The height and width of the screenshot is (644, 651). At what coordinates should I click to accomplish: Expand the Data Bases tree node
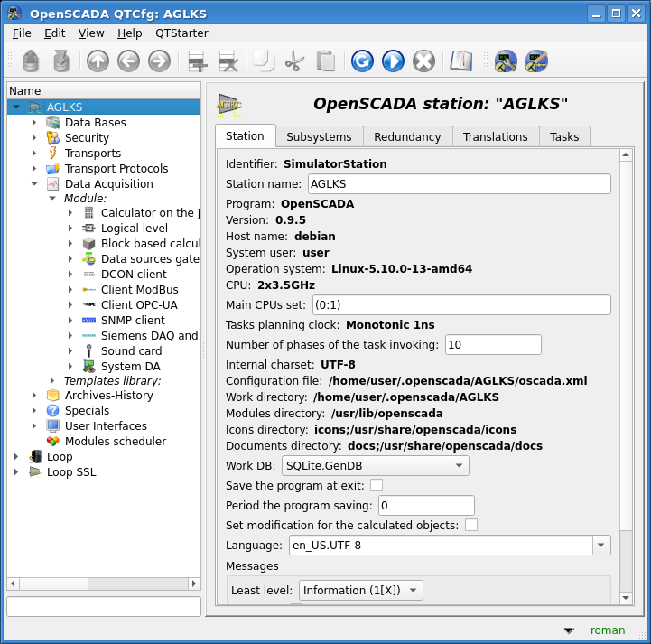34,123
